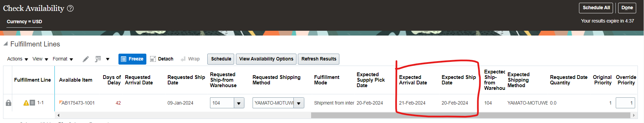Open the ship-from warehouse 104 dropdown
The height and width of the screenshot is (123, 644).
click(239, 103)
